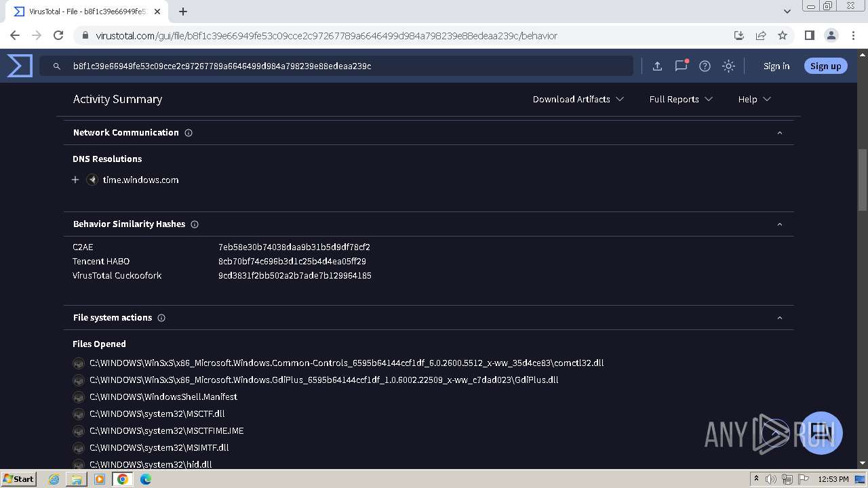Click the Activity Summary heading

point(117,99)
